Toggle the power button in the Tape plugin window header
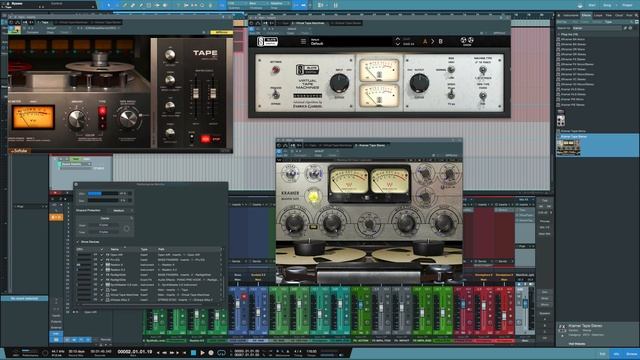The width and height of the screenshot is (640, 360). (11, 22)
